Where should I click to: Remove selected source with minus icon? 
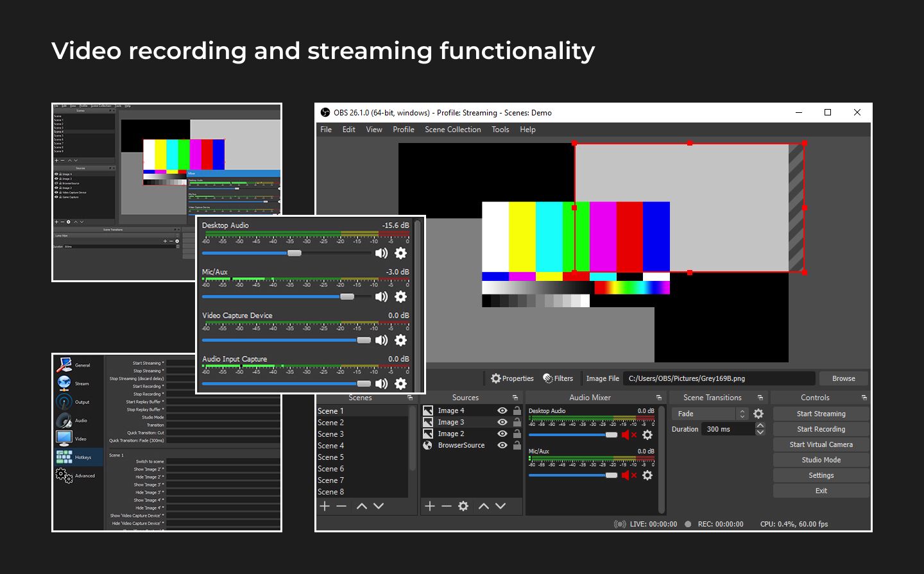pos(447,506)
